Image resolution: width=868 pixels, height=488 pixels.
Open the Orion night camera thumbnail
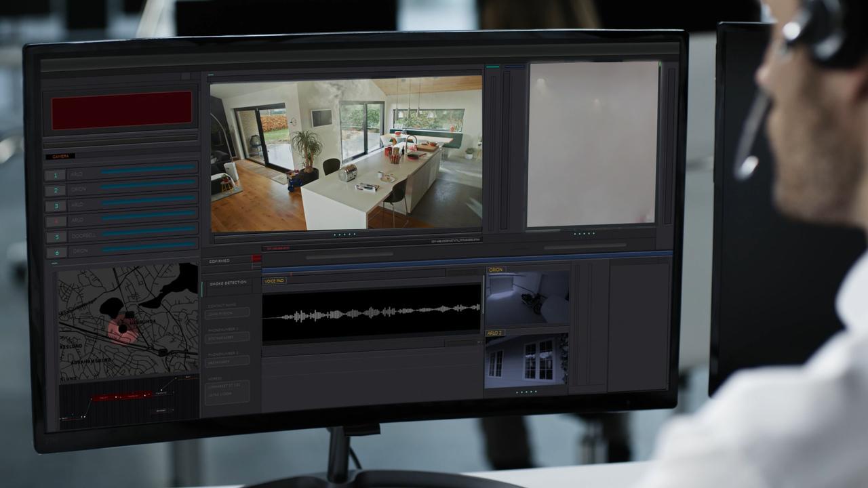pyautogui.click(x=527, y=300)
